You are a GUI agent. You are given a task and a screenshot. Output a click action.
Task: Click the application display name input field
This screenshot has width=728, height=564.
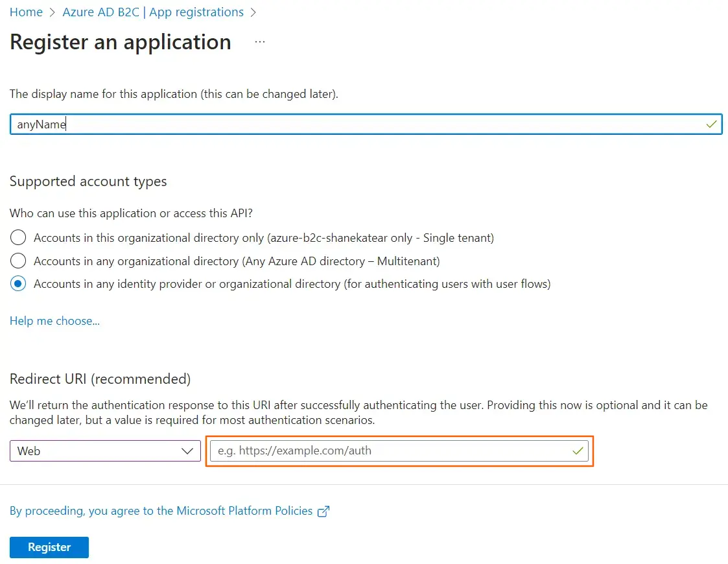[x=363, y=124]
